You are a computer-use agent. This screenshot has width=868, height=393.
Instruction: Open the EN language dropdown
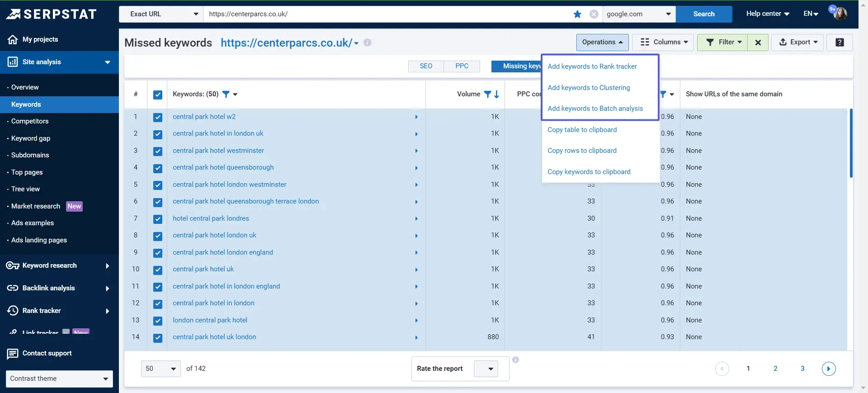click(811, 14)
